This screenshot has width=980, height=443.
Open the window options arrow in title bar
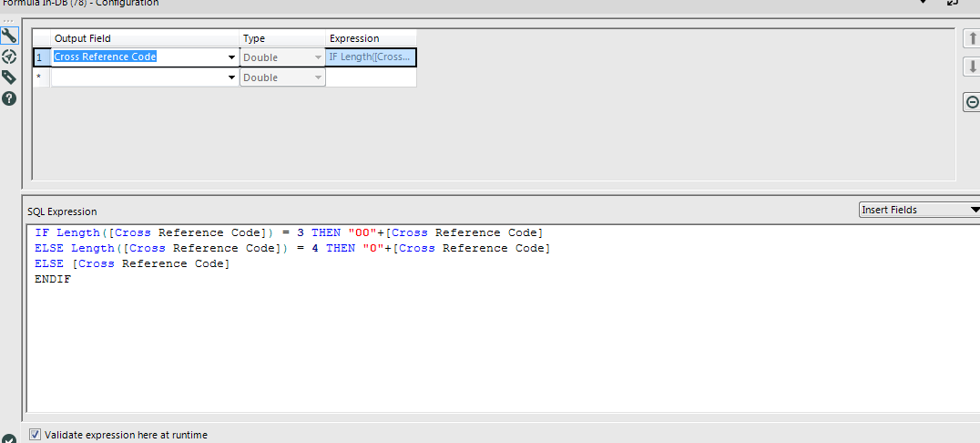pyautogui.click(x=924, y=3)
